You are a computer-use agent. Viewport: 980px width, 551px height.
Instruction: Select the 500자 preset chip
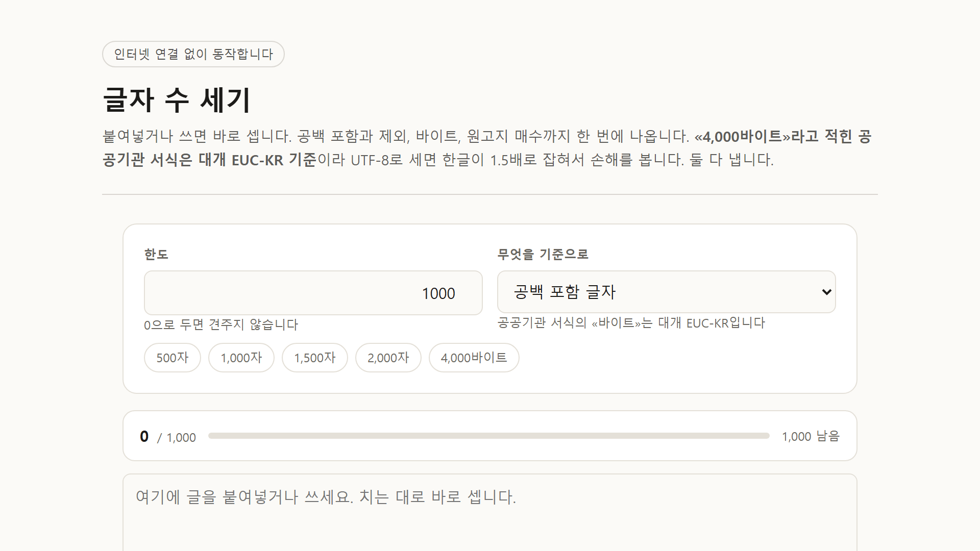tap(173, 358)
